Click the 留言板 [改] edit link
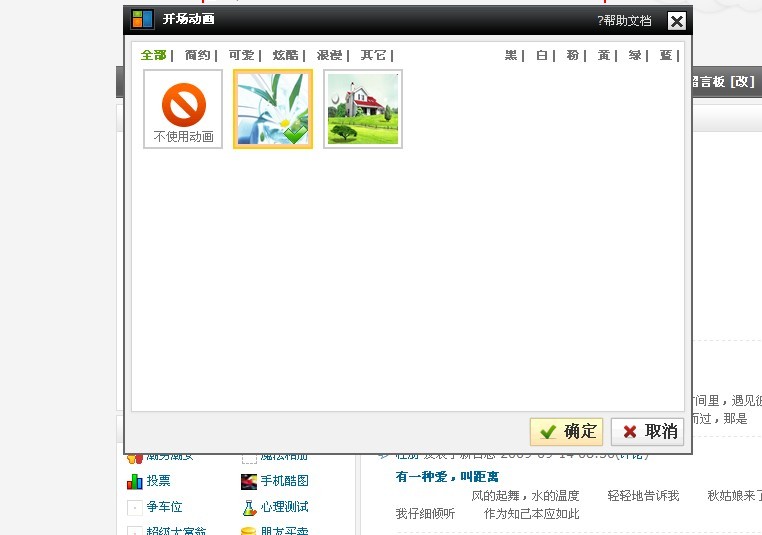 (x=724, y=82)
